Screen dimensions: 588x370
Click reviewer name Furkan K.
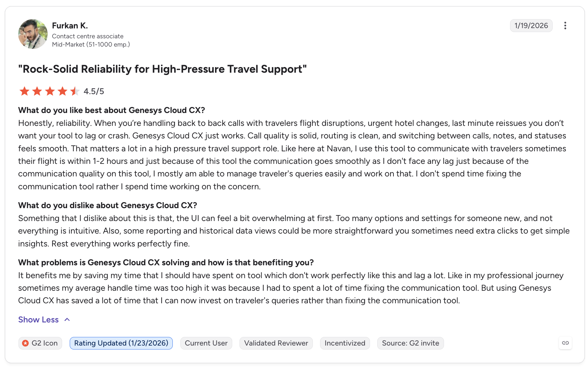coord(70,26)
